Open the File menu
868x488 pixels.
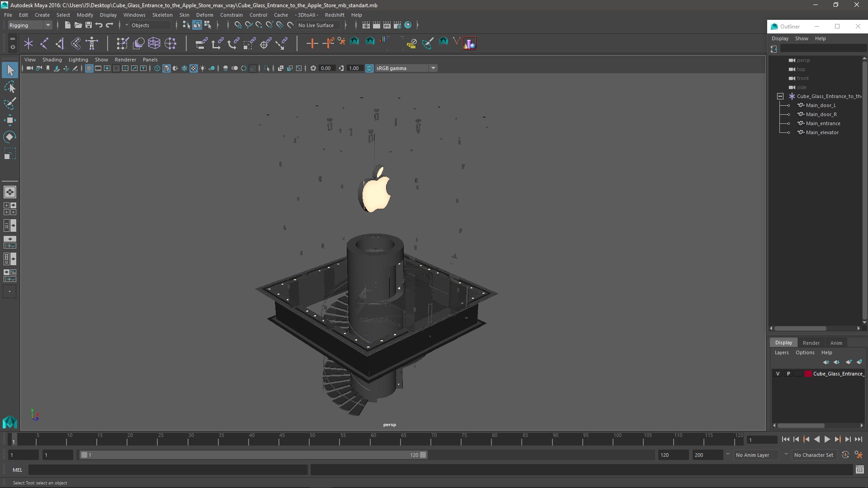point(8,15)
